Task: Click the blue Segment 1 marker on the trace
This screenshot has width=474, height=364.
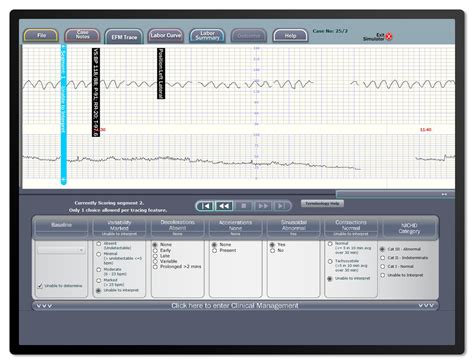Action: [x=63, y=114]
